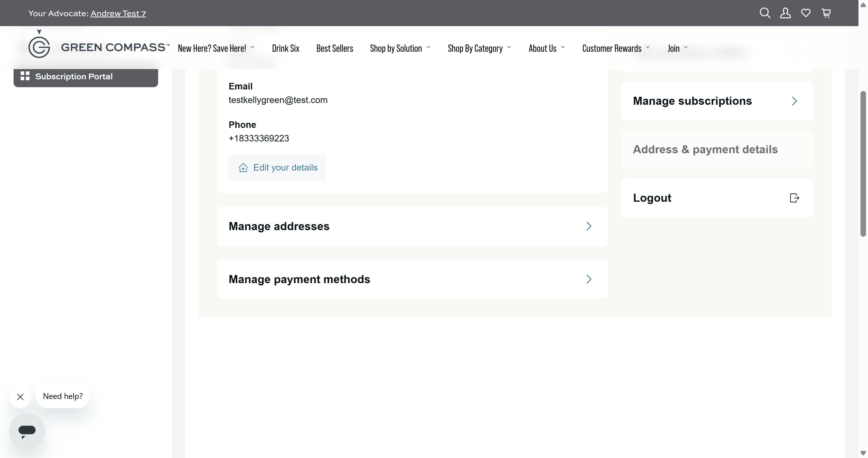Click the logout arrow icon
The width and height of the screenshot is (868, 458).
pos(794,198)
